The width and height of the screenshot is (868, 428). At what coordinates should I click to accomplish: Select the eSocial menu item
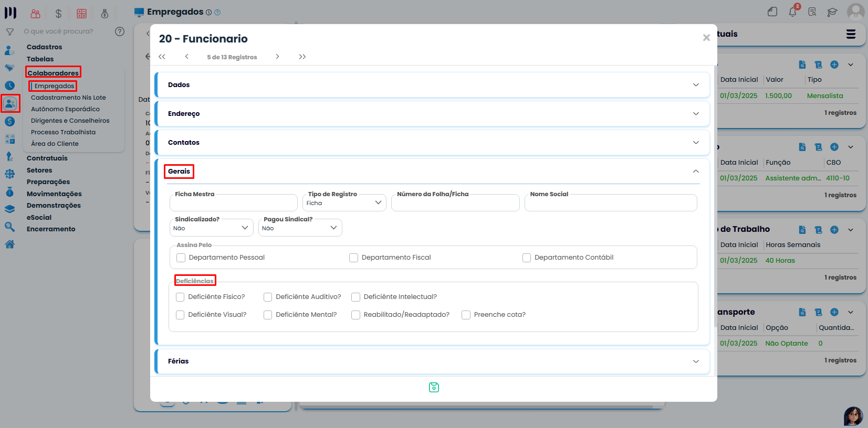(x=39, y=217)
